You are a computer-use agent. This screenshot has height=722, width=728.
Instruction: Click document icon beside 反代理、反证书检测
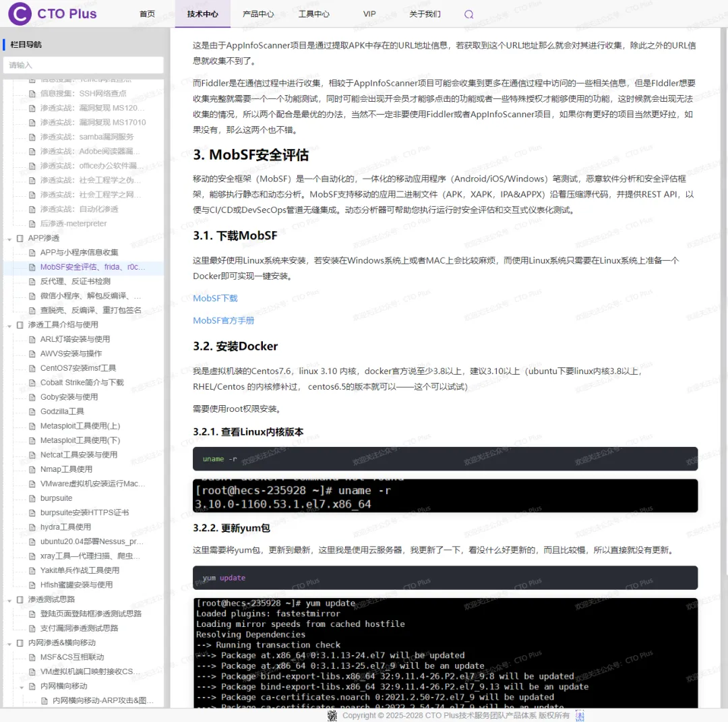click(32, 281)
